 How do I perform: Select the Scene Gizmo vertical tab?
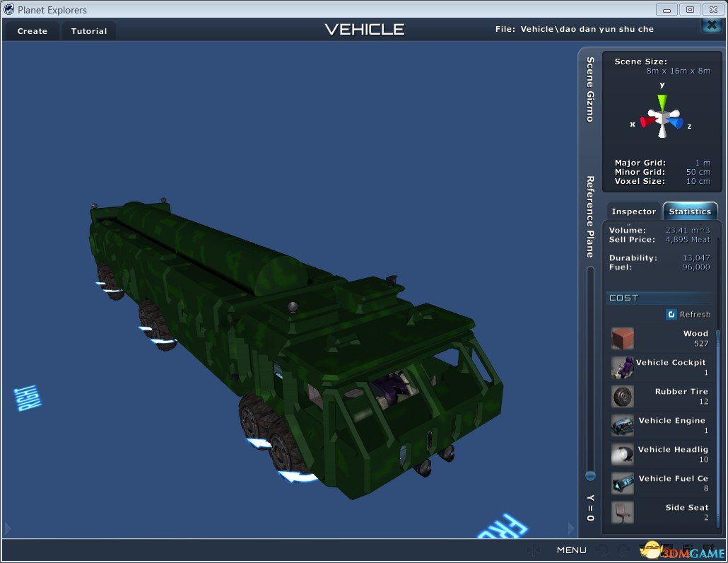590,89
